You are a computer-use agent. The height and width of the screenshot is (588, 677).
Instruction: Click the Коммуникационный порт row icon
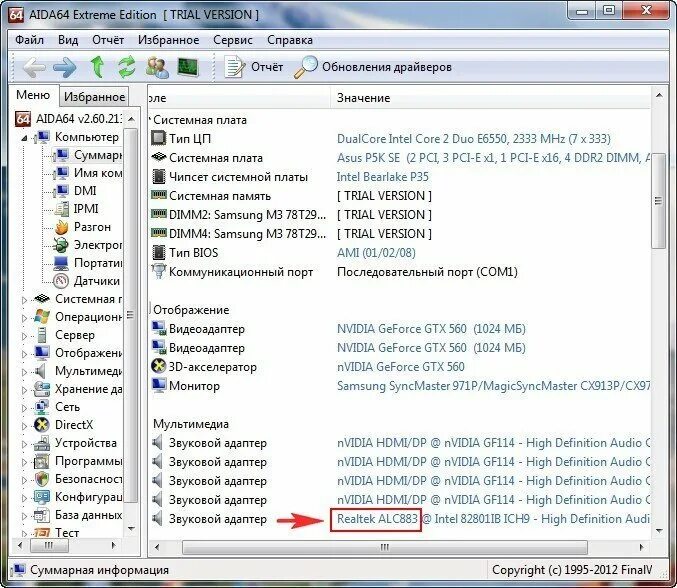click(x=158, y=271)
